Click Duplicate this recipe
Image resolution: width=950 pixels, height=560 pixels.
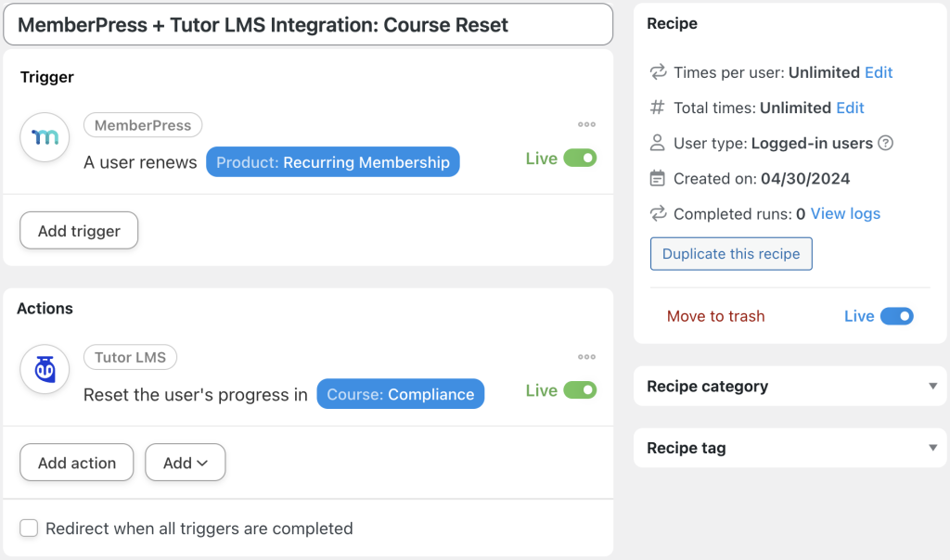click(x=731, y=253)
